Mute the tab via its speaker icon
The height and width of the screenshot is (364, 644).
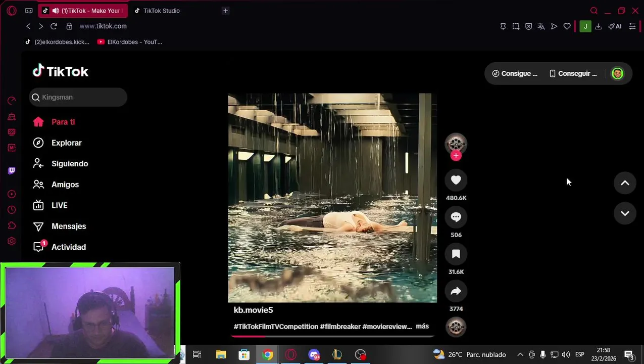pyautogui.click(x=56, y=11)
